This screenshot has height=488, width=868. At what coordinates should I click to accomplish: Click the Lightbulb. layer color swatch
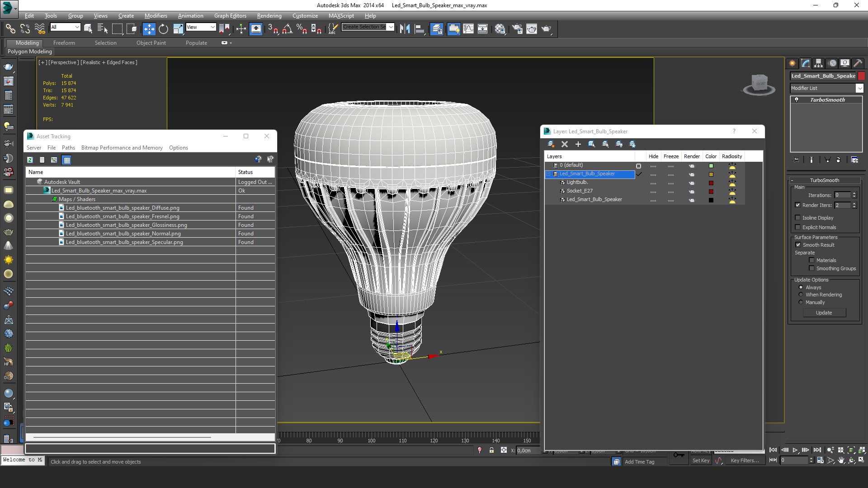pyautogui.click(x=711, y=183)
